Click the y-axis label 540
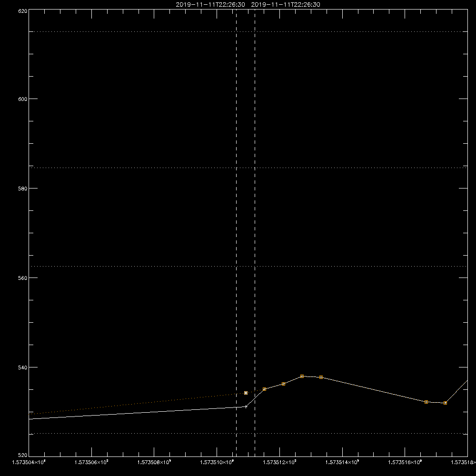 point(23,367)
